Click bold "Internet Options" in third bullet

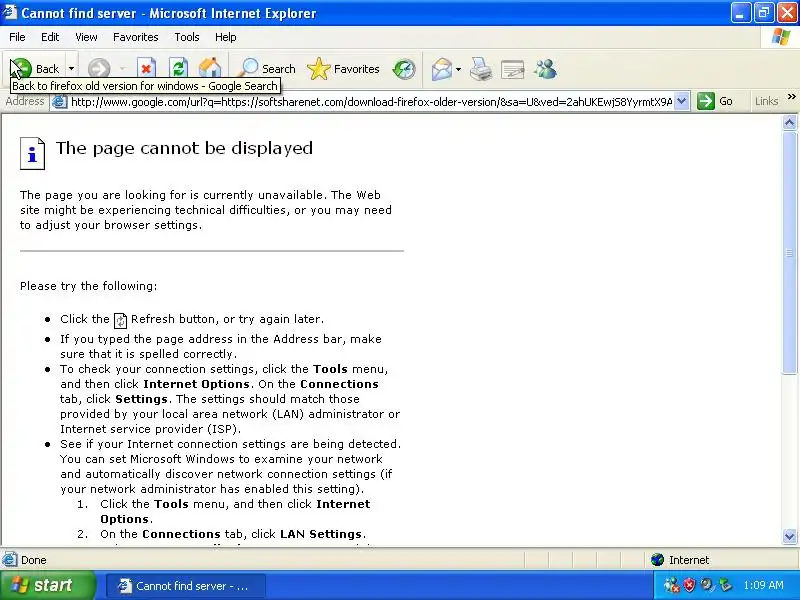coord(196,384)
